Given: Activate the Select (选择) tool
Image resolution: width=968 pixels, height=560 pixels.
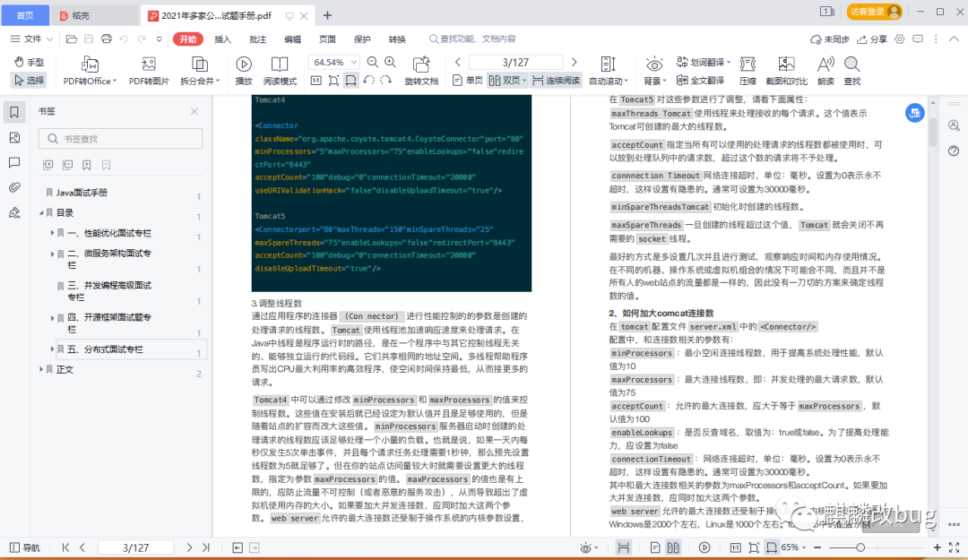Looking at the screenshot, I should (29, 81).
